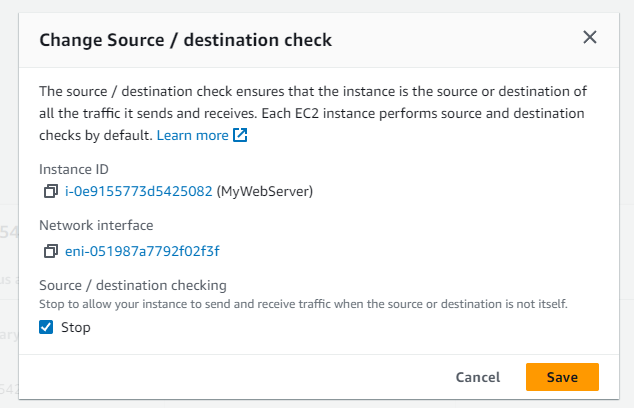Save the source / destination check change
Screen dimensions: 634x408
(x=562, y=377)
